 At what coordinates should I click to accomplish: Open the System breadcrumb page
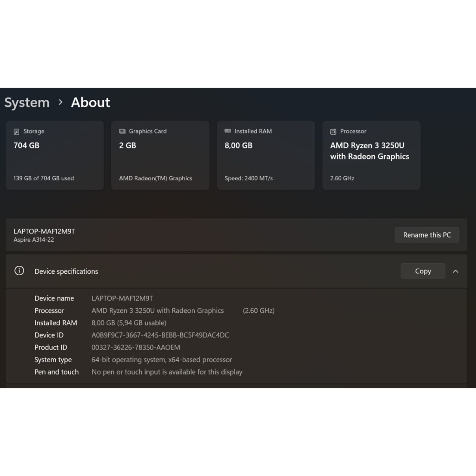(x=26, y=102)
